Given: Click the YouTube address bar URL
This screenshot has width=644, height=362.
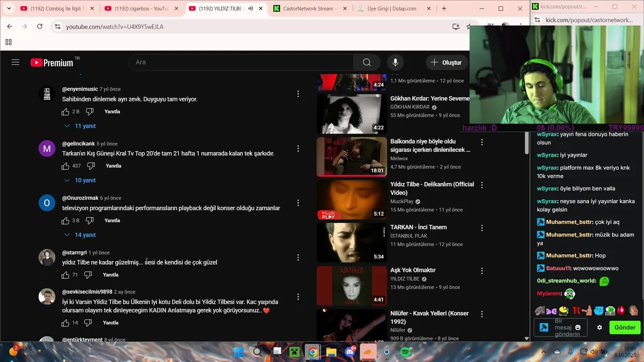Looking at the screenshot, I should coord(115,27).
